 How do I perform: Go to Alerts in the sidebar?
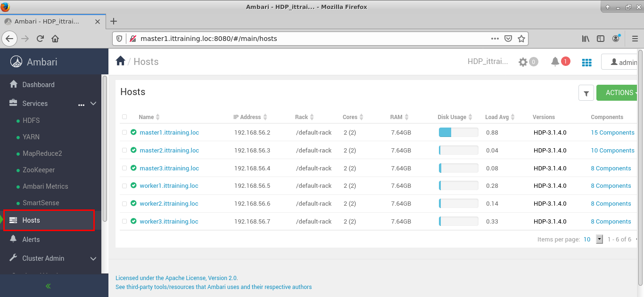coord(31,240)
